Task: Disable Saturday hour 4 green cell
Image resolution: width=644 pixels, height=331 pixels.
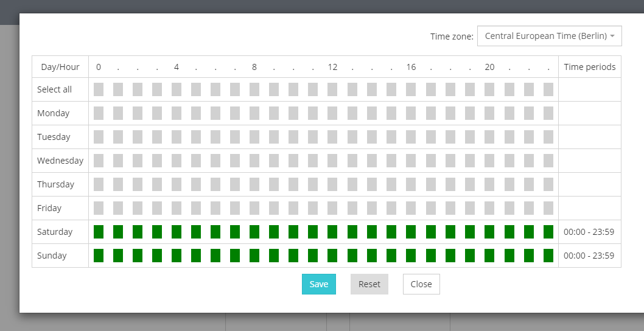Action: tap(177, 232)
